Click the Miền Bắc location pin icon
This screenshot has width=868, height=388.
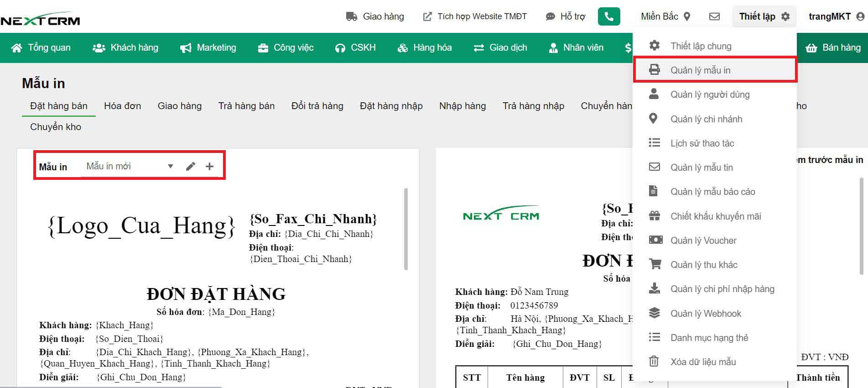tap(687, 17)
